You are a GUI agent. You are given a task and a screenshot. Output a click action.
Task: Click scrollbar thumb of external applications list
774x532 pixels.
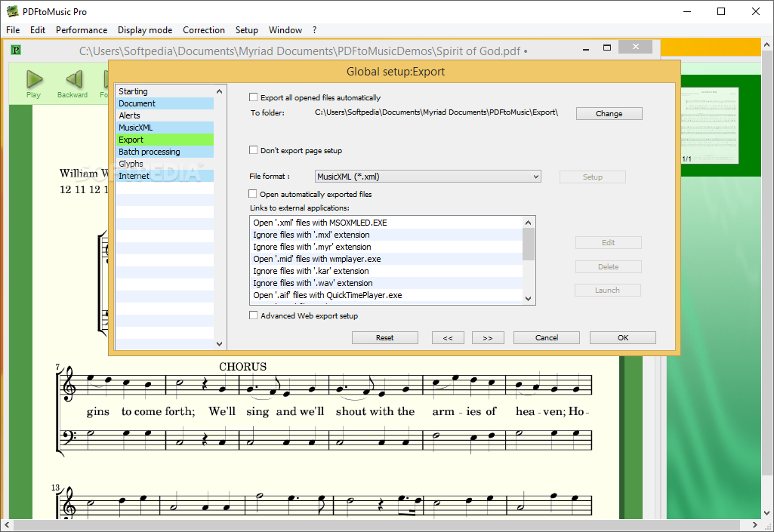(528, 244)
